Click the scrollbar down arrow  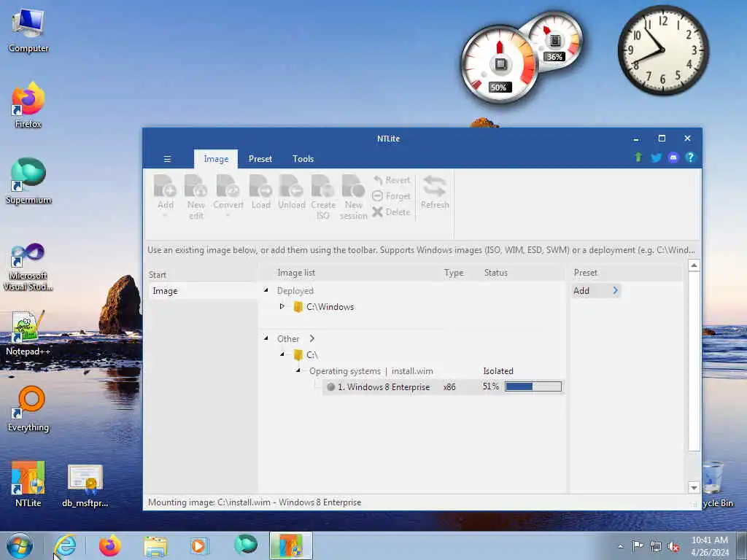pyautogui.click(x=694, y=488)
